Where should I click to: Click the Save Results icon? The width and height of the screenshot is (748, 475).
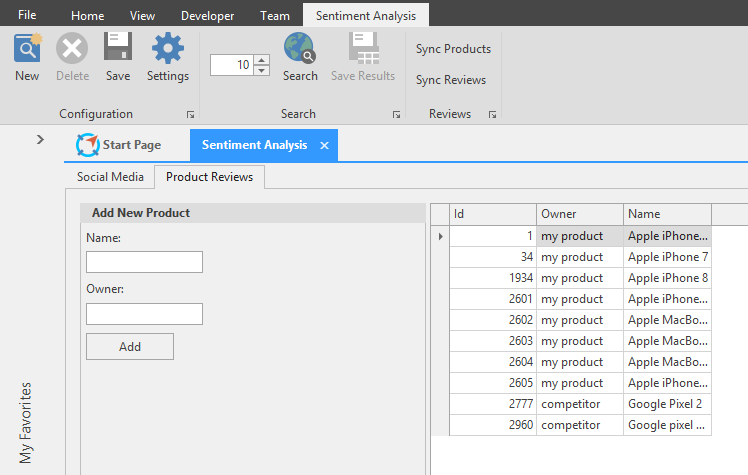[364, 48]
